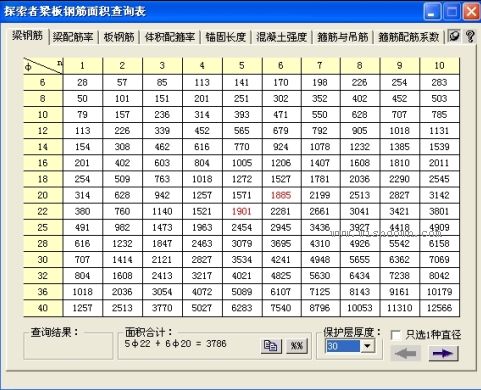Click cell 7069 in row 30
Image resolution: width=481 pixels, height=390 pixels.
(x=440, y=259)
